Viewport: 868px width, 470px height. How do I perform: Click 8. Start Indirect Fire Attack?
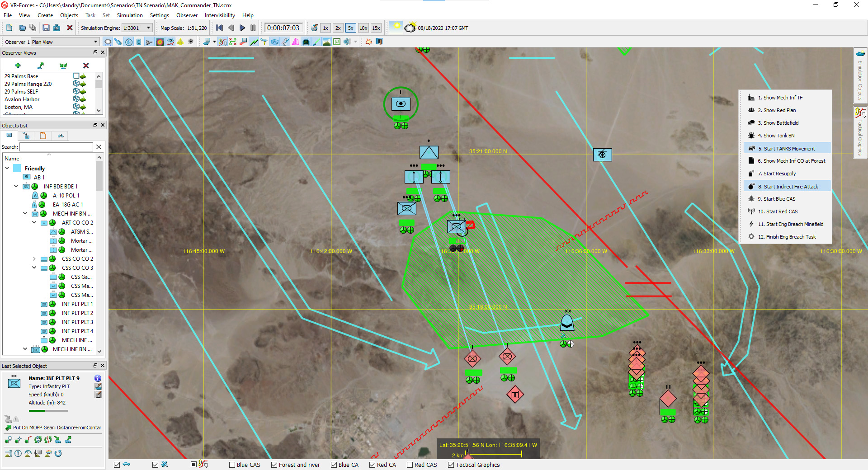tap(787, 186)
